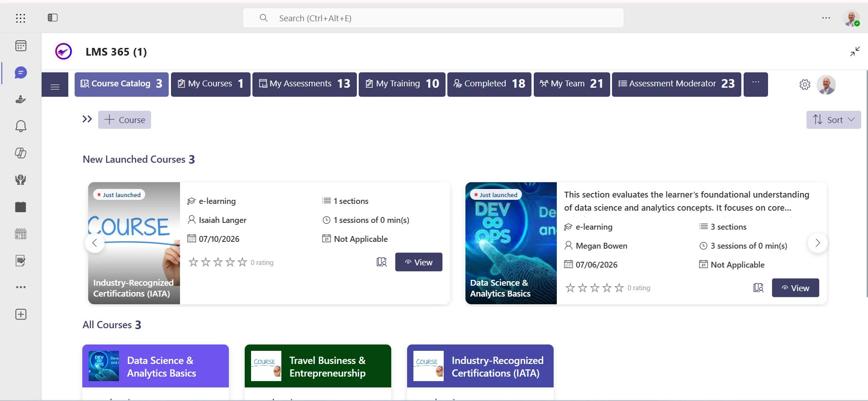
Task: Show previous launched course with left arrow
Action: (95, 243)
